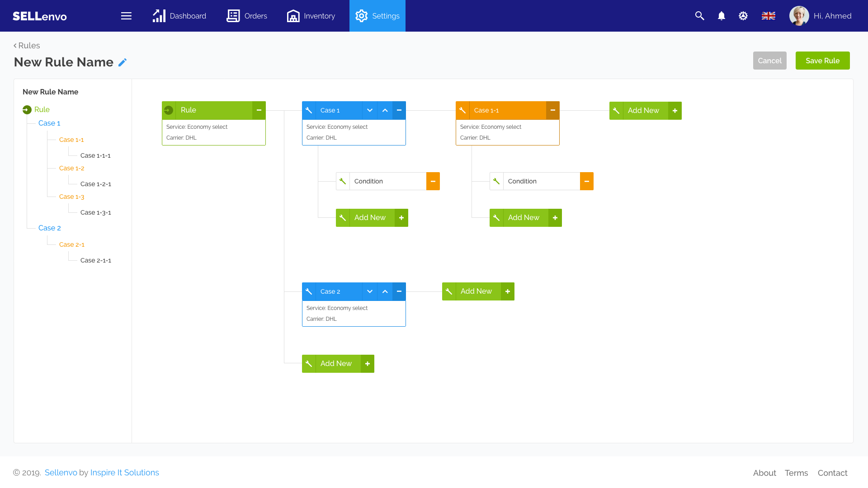Viewport: 868px width, 488px height.
Task: Click the down chevron on the Case 2 block
Action: [x=370, y=291]
